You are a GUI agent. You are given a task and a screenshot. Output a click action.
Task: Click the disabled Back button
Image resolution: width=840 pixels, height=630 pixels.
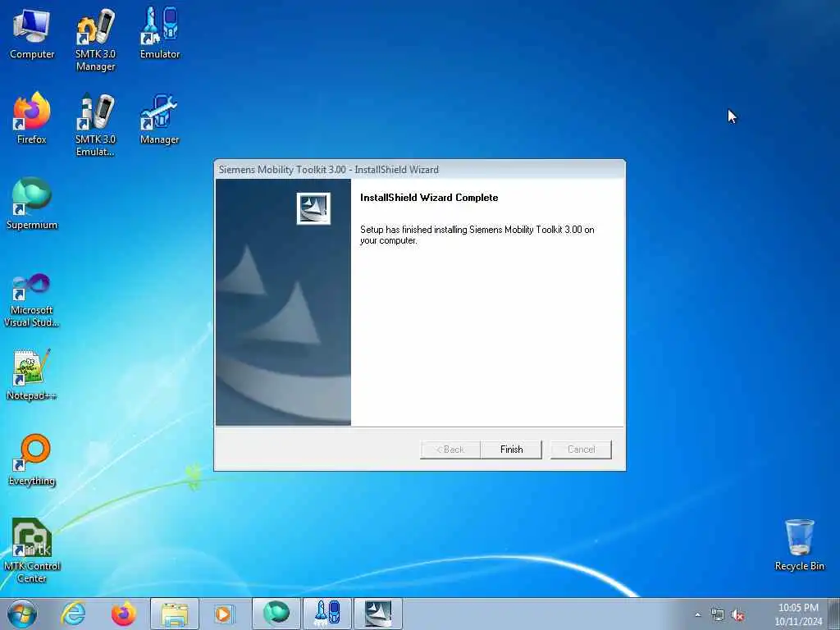[x=450, y=450]
